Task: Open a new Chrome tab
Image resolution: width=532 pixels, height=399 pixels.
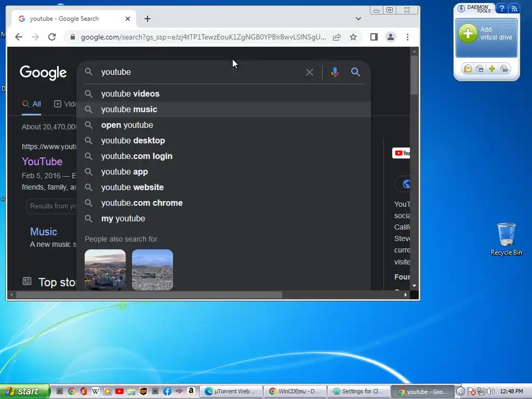Action: pyautogui.click(x=147, y=19)
